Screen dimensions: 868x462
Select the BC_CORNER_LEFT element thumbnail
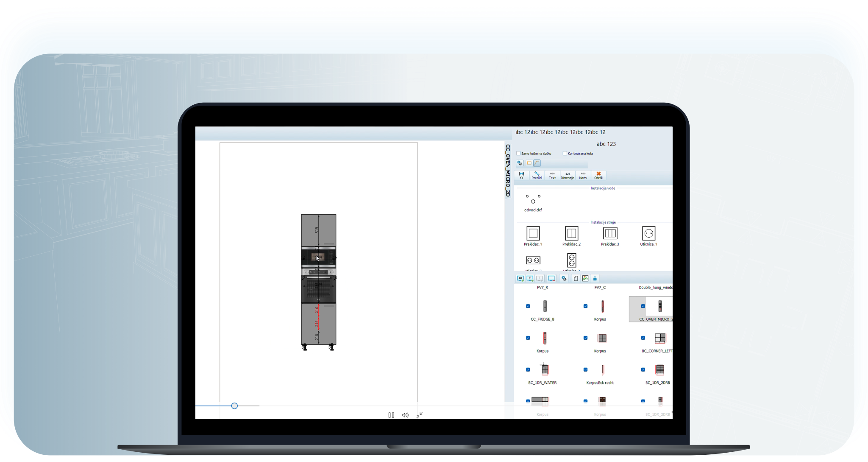point(660,338)
